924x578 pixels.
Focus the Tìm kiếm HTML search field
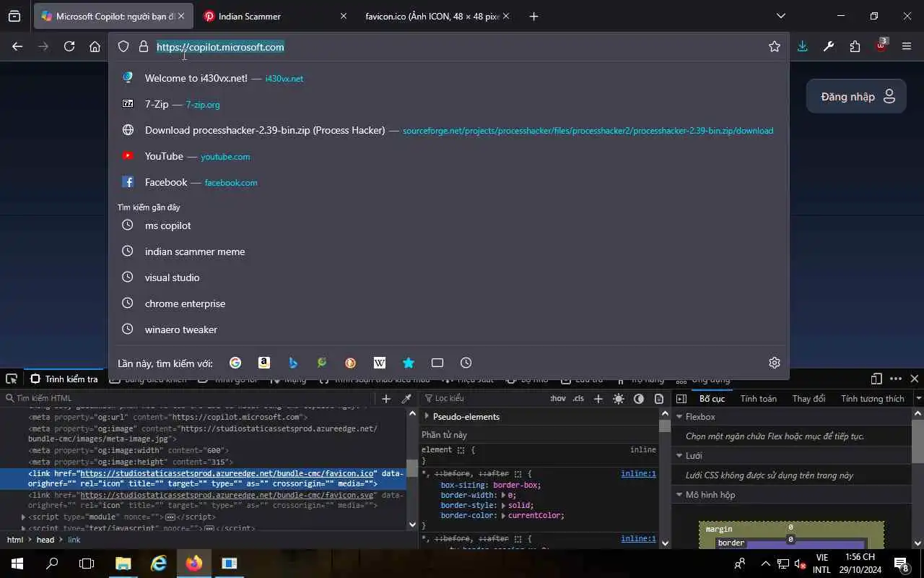(x=188, y=398)
